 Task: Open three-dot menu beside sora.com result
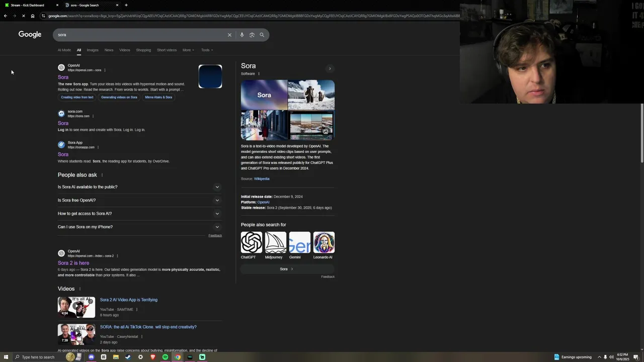(x=93, y=116)
